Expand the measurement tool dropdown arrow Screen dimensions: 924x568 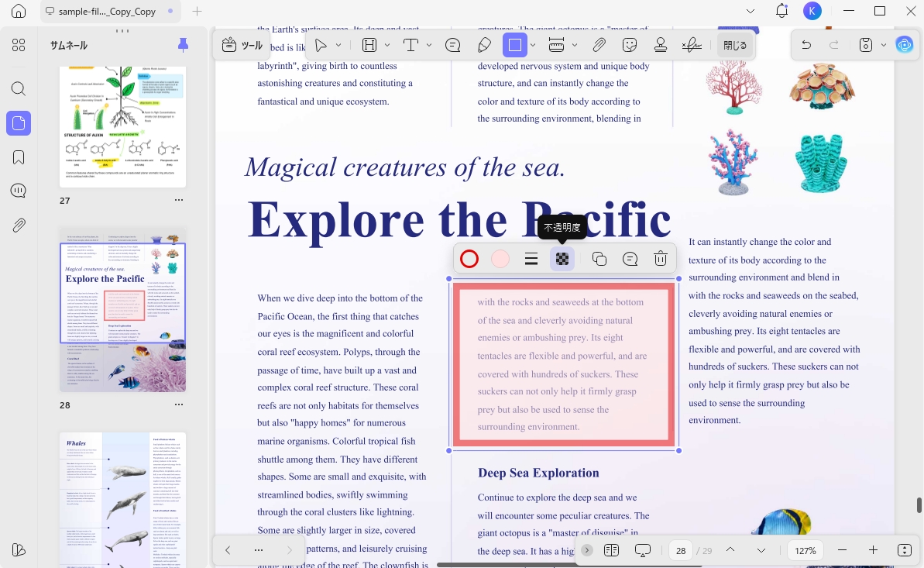(x=575, y=46)
